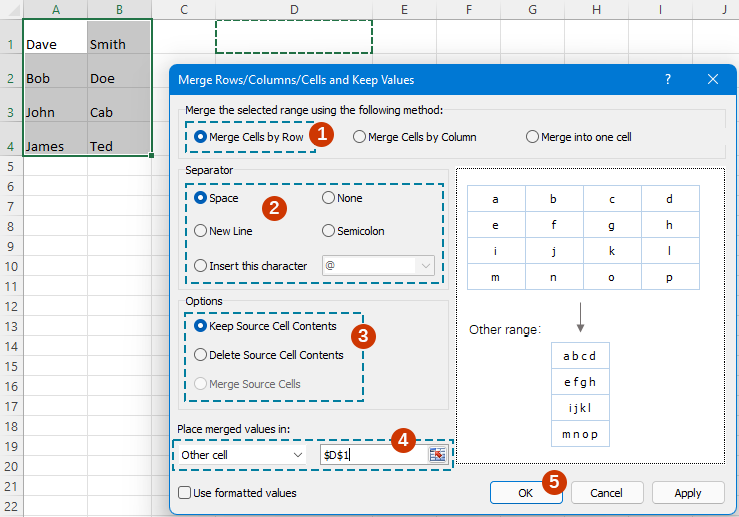Select column C header
739x517 pixels.
coord(184,9)
